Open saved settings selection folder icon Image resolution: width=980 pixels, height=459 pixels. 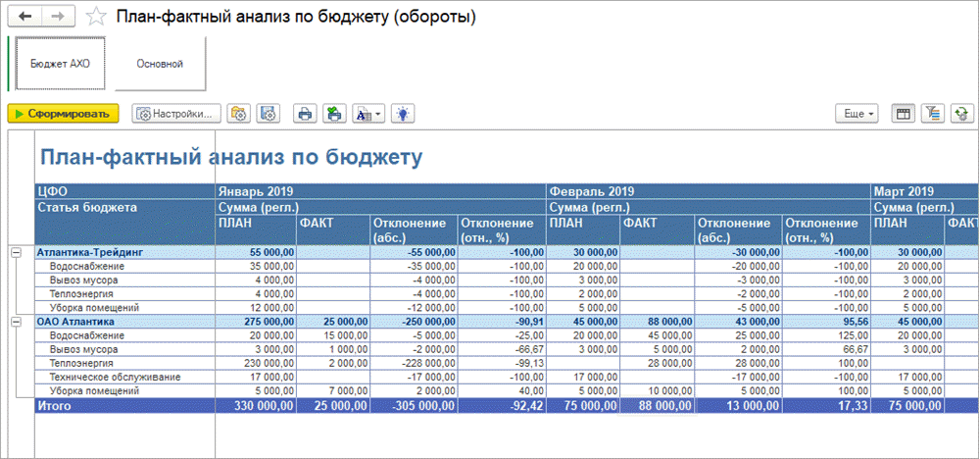click(x=238, y=114)
